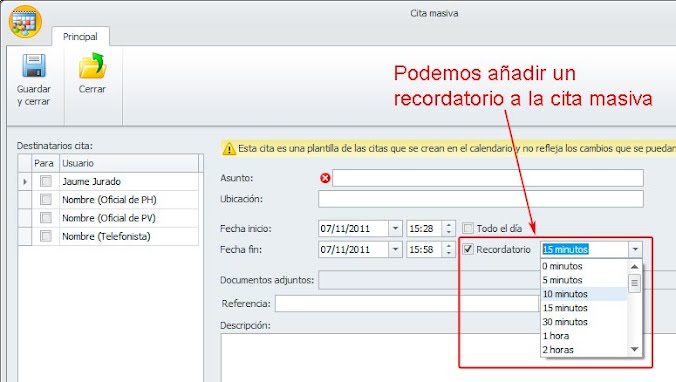Click the Fecha fin time 15:58 spinner
Screen dimensions: 676x382
(448, 249)
